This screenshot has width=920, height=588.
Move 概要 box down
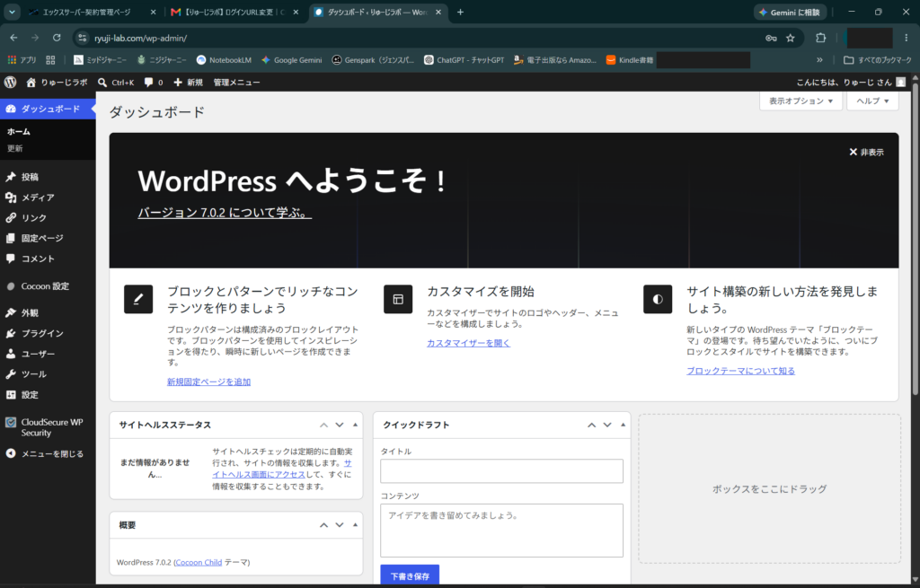pyautogui.click(x=339, y=525)
